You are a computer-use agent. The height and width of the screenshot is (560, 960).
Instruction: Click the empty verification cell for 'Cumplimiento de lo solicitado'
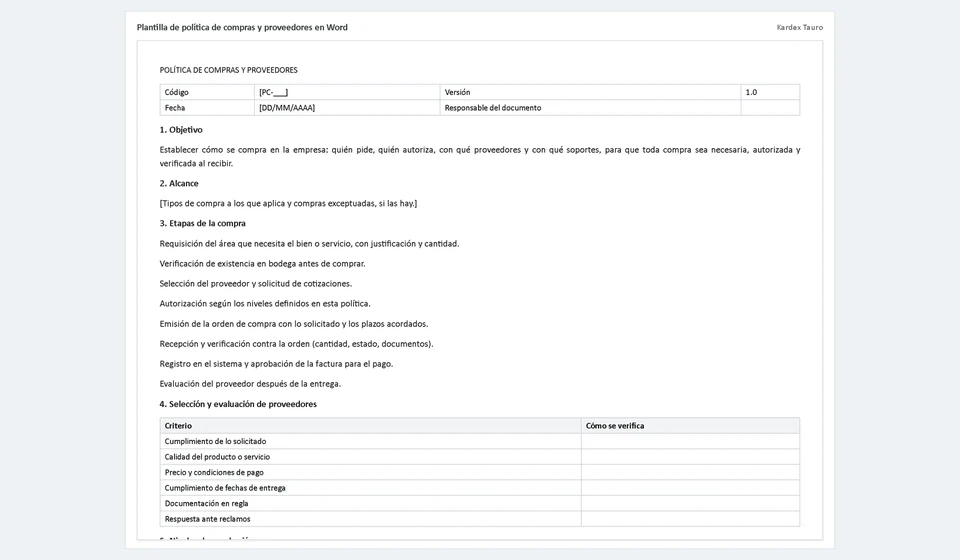(x=691, y=441)
